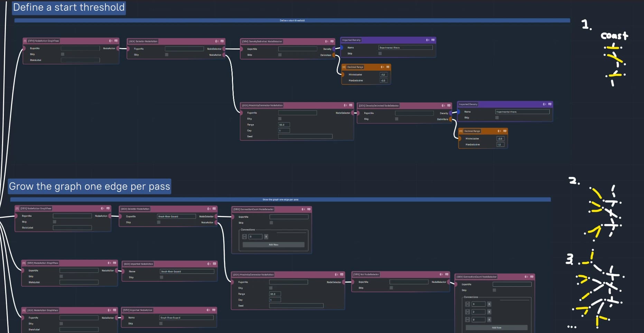Viewport: 644px width, 333px height.
Task: Open comment icon on [3] NodeAction GraphPass node
Action: click(115, 263)
